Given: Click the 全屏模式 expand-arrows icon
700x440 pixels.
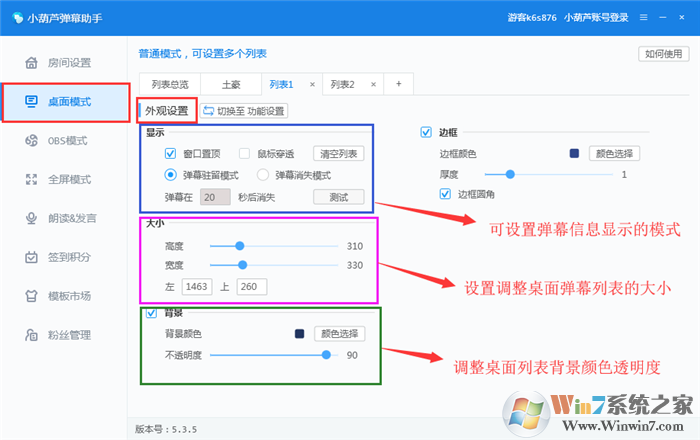Looking at the screenshot, I should pos(31,179).
